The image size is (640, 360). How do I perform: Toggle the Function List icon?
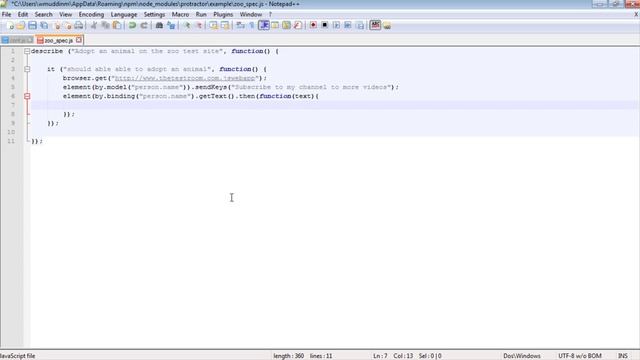[x=298, y=26]
